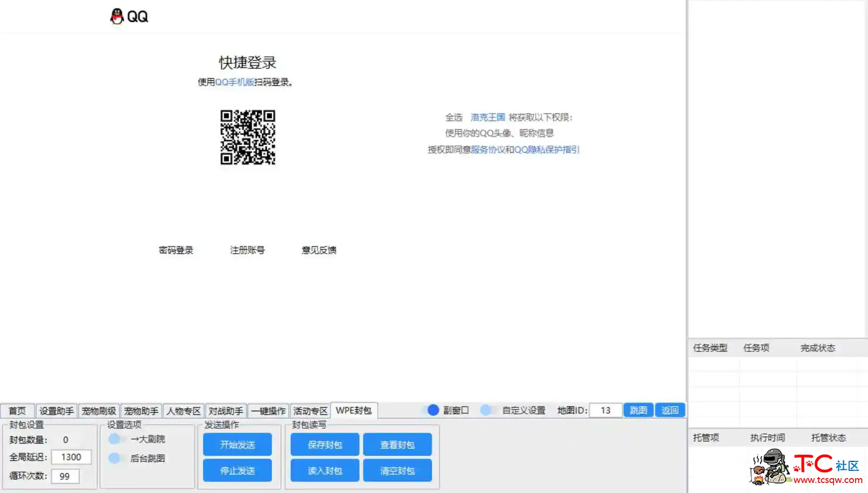Click the 封包数量 value 0

[66, 439]
